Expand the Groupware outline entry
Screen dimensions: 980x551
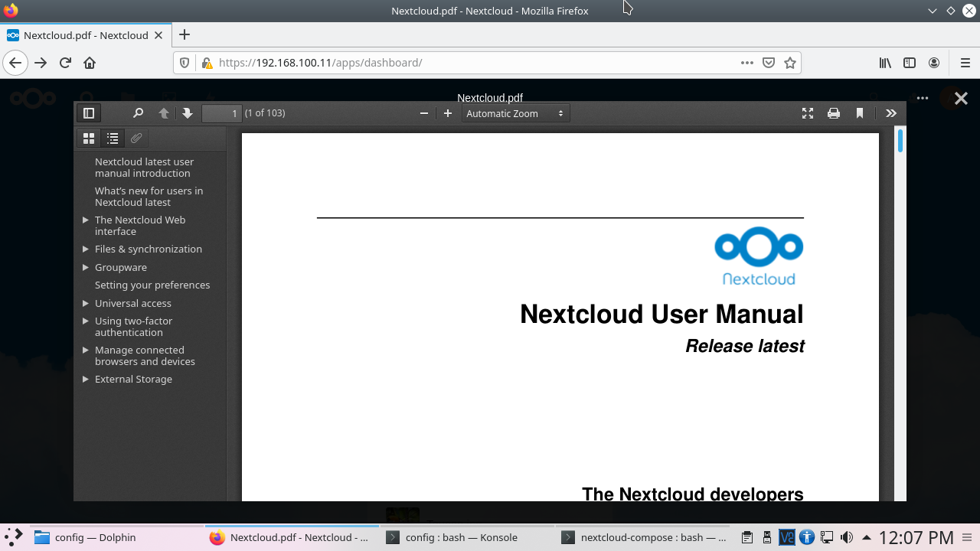[86, 268]
